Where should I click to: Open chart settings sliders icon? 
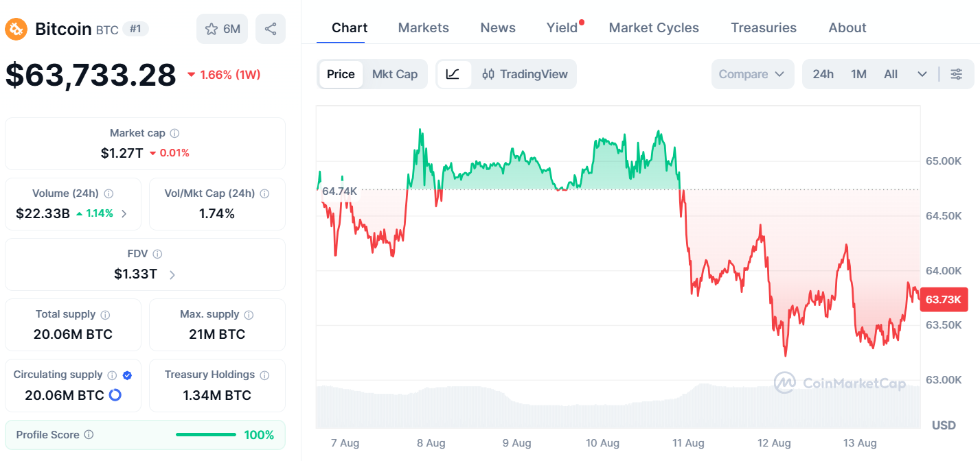pyautogui.click(x=956, y=74)
